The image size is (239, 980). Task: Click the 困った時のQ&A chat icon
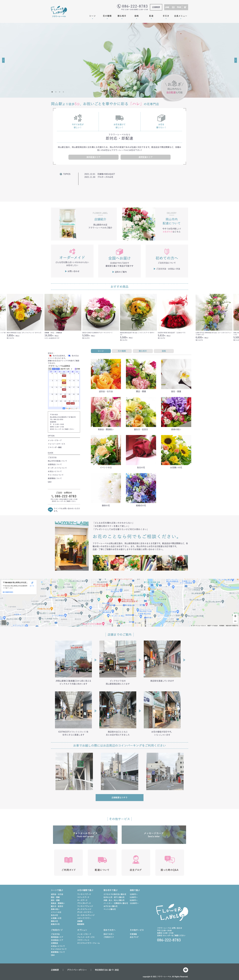[x=170, y=860]
